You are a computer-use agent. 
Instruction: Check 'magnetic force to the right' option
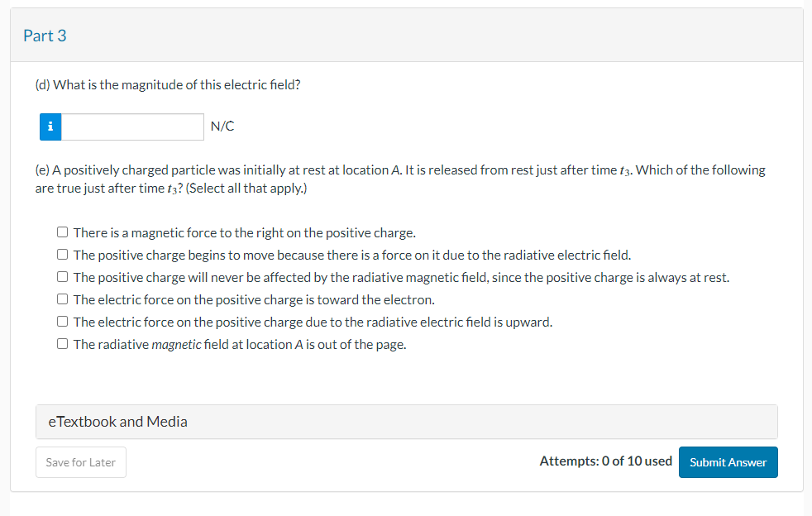click(x=63, y=233)
